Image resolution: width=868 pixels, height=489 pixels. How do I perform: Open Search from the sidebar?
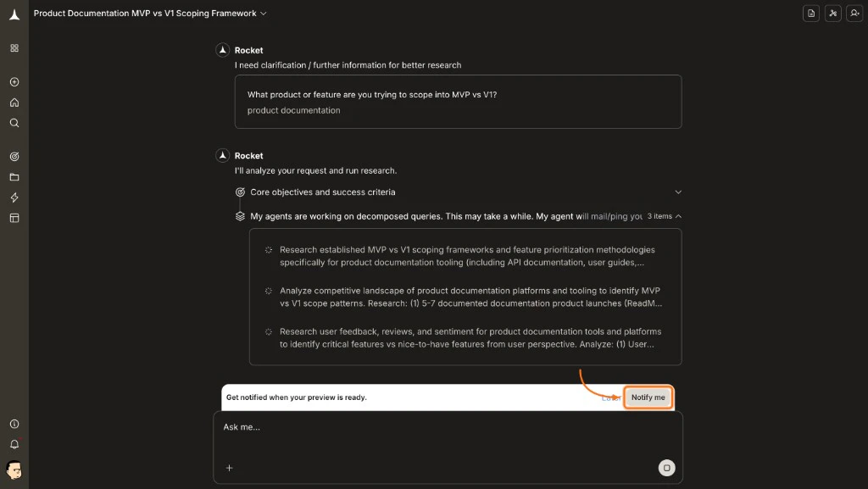[14, 123]
